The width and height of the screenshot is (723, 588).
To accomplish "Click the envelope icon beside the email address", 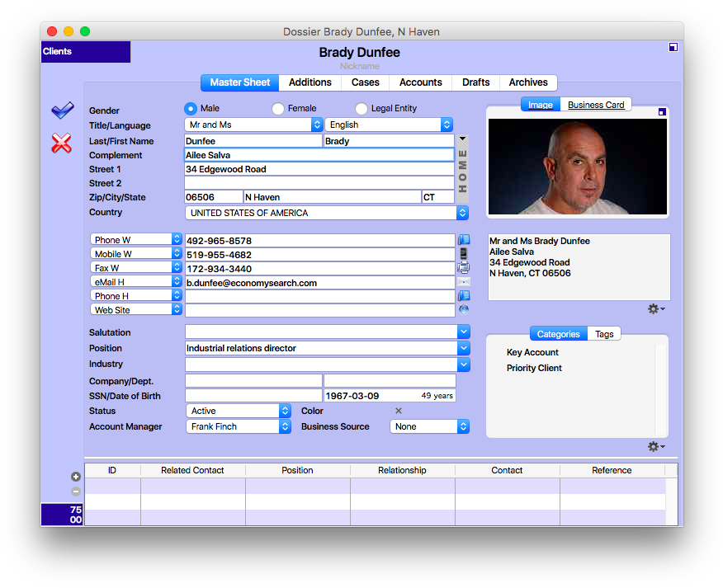I will point(463,282).
